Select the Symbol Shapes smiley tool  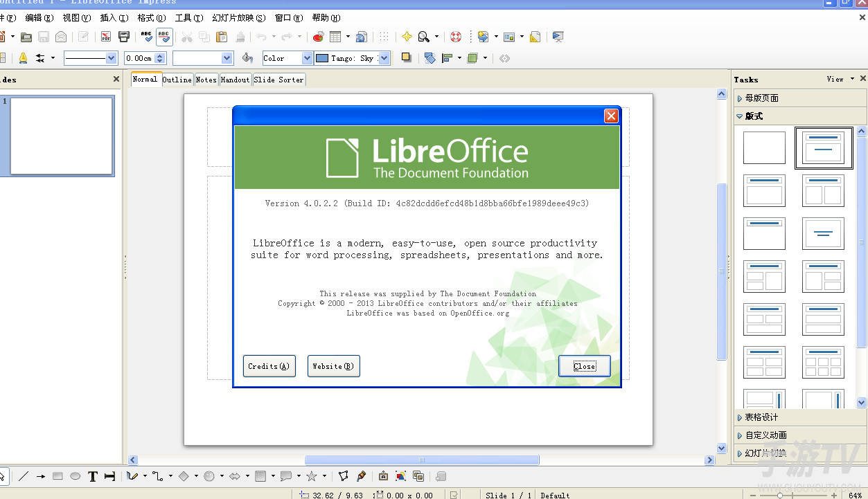pos(209,476)
